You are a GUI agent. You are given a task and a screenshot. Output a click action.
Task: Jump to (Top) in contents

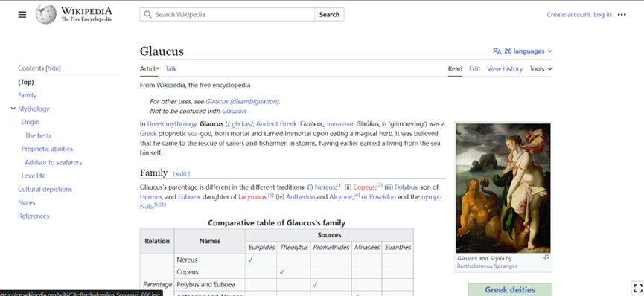[26, 82]
